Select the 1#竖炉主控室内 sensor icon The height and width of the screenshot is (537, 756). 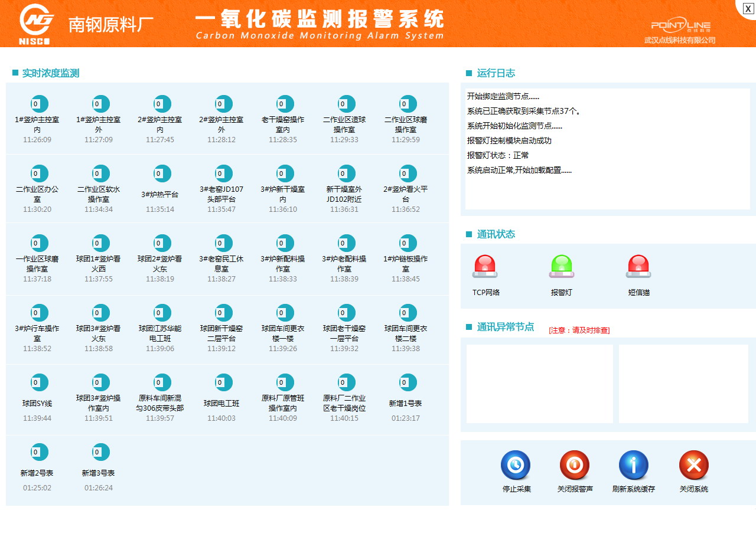[39, 104]
